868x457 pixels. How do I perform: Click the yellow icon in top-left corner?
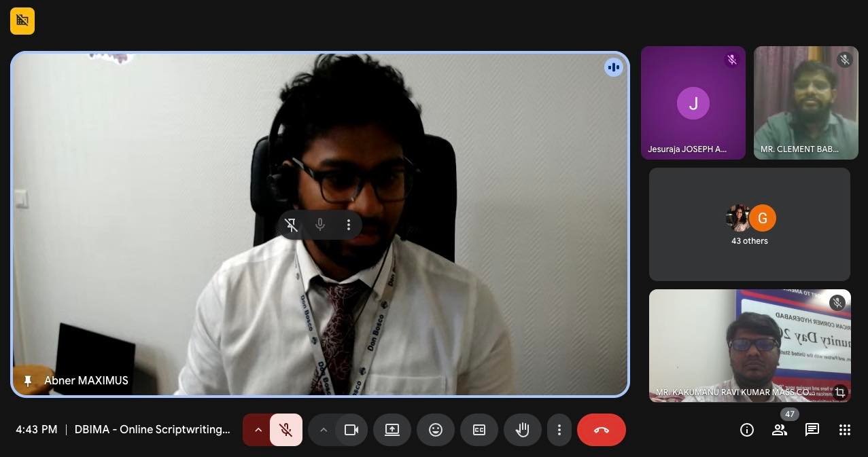point(22,21)
